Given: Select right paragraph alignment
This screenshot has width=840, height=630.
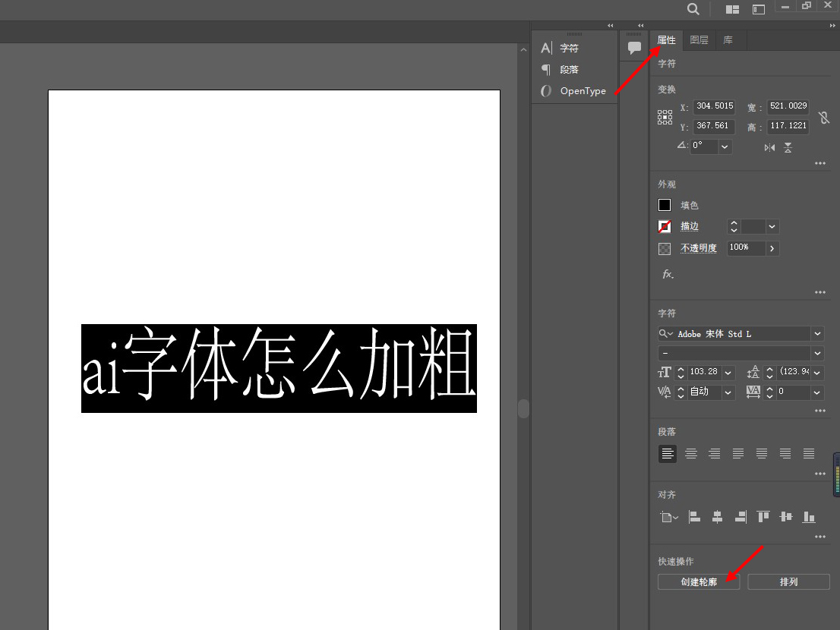Looking at the screenshot, I should [715, 454].
